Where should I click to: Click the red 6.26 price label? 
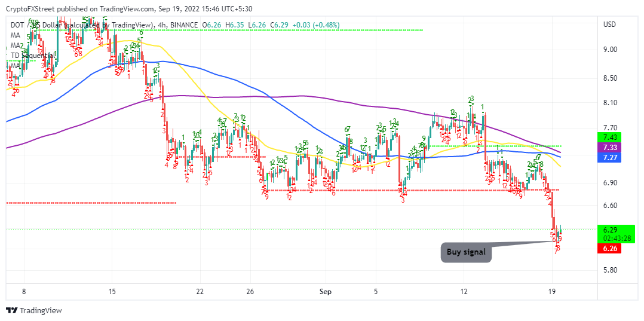pyautogui.click(x=609, y=248)
